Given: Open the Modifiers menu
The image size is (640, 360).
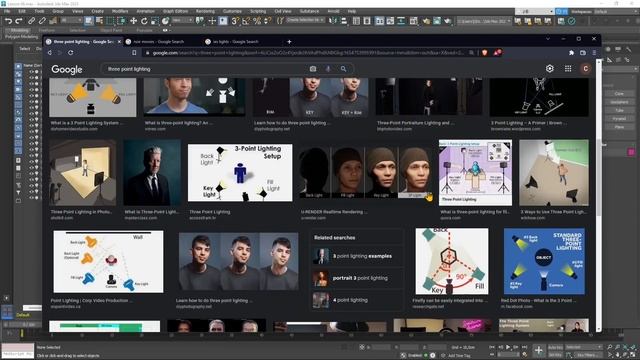Looking at the screenshot, I should (120, 11).
